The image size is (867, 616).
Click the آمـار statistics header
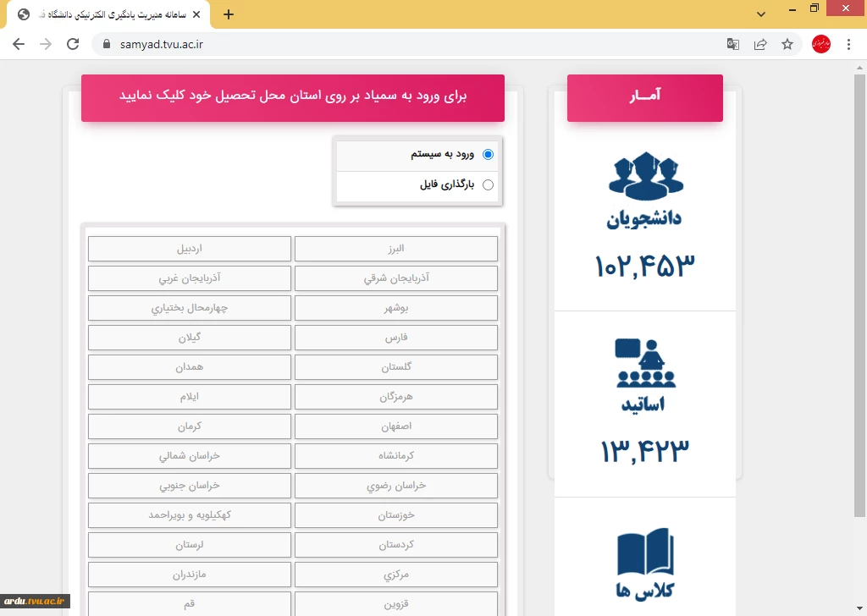(x=644, y=98)
